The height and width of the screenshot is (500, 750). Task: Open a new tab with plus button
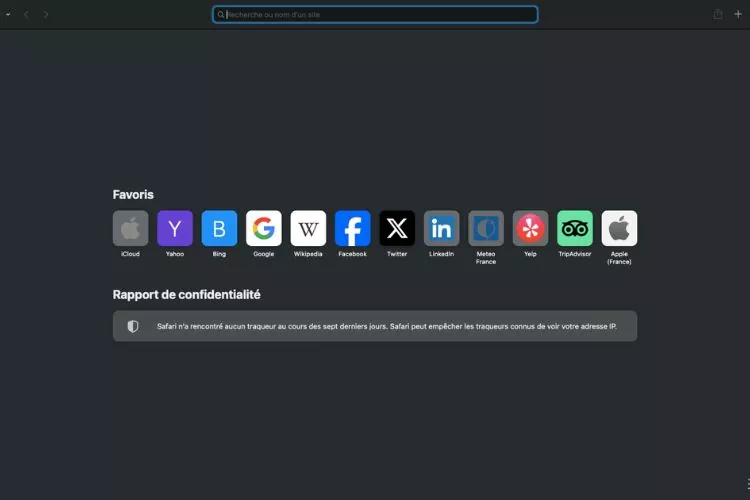(738, 14)
